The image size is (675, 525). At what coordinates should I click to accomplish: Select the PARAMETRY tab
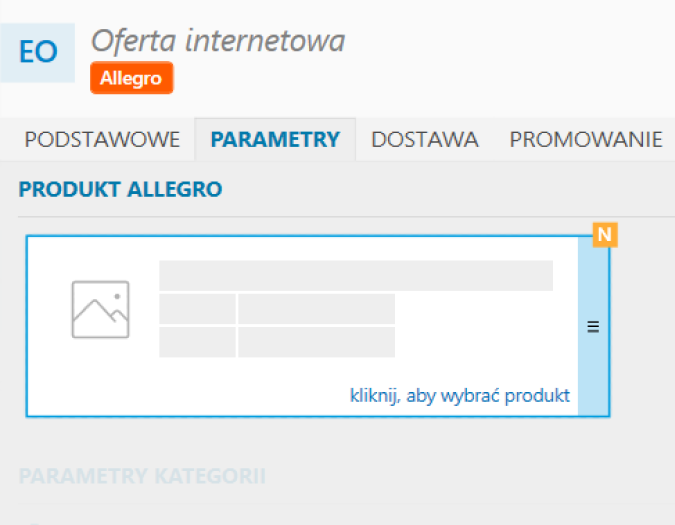pyautogui.click(x=275, y=139)
